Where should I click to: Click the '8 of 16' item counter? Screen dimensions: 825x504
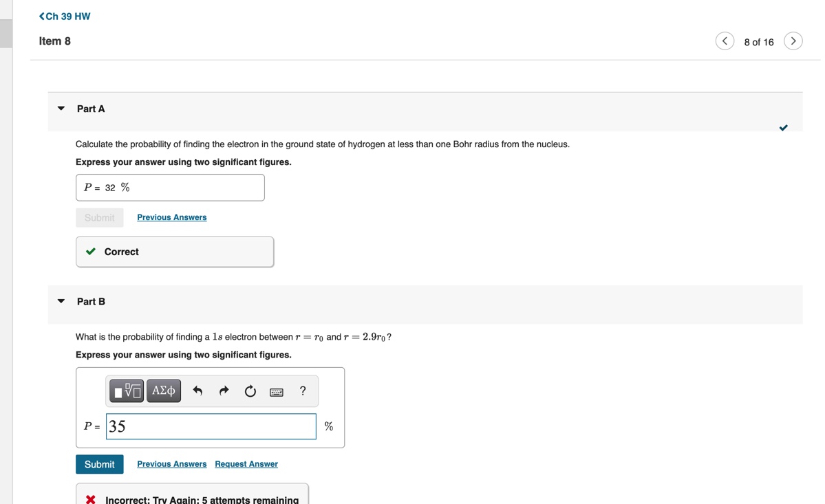(759, 42)
